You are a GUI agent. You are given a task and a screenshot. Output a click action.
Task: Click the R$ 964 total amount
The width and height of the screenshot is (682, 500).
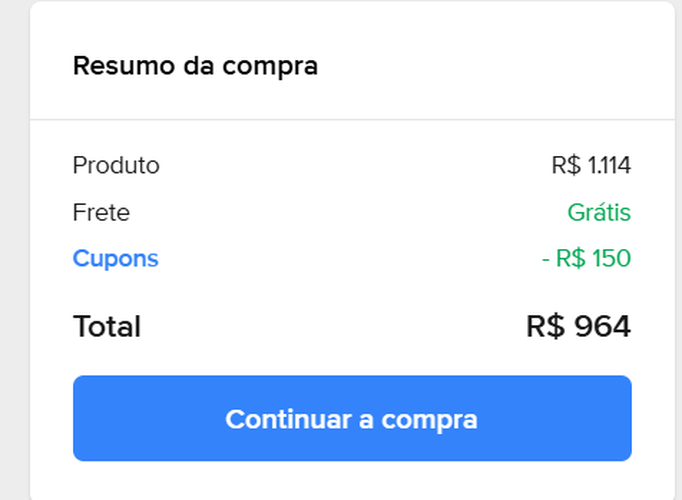tap(578, 326)
